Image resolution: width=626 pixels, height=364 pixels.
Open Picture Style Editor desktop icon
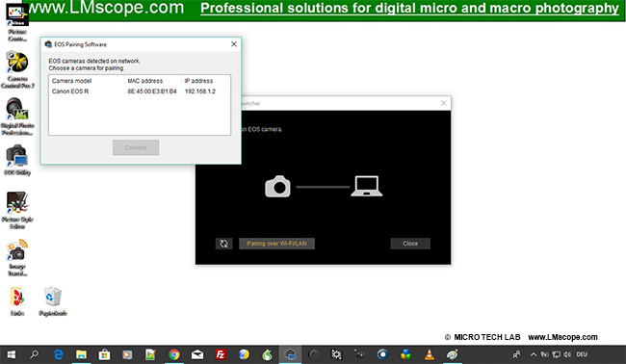click(17, 210)
